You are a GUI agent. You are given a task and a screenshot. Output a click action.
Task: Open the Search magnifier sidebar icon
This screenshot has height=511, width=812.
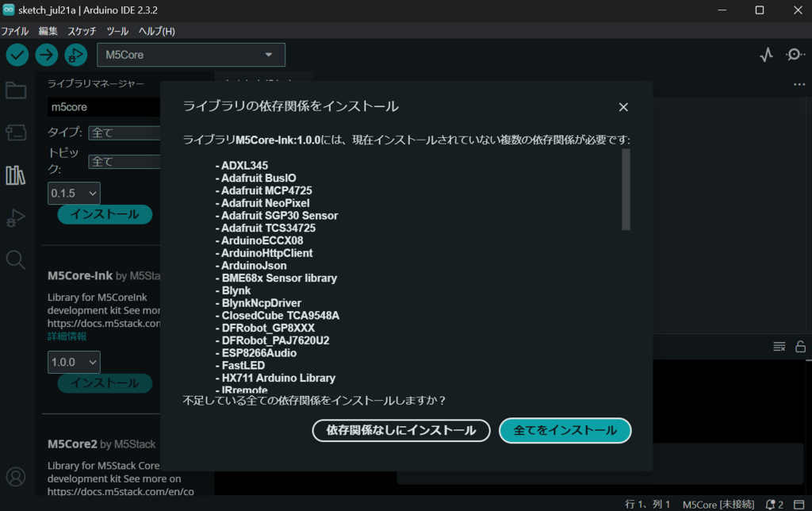[x=16, y=259]
